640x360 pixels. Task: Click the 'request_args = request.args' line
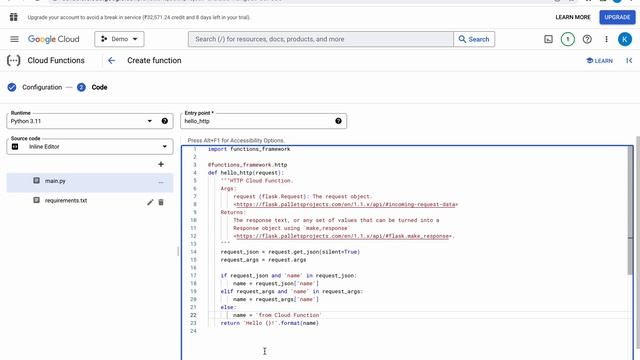263,260
